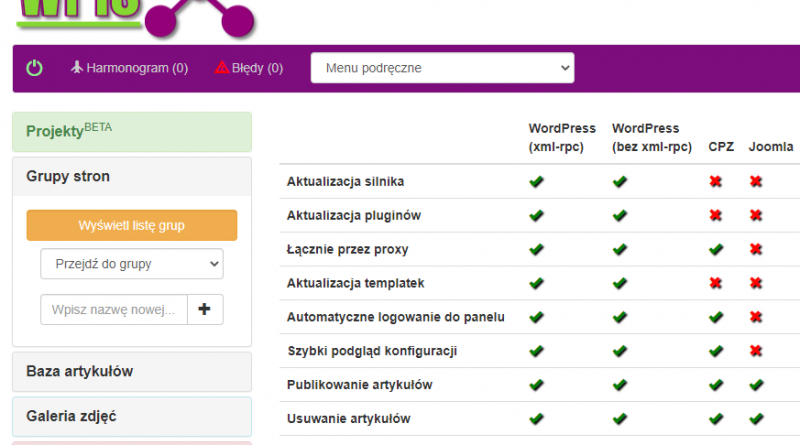800x445 pixels.
Task: Click Aktualizacja silnika Joomla red cross
Action: [756, 181]
